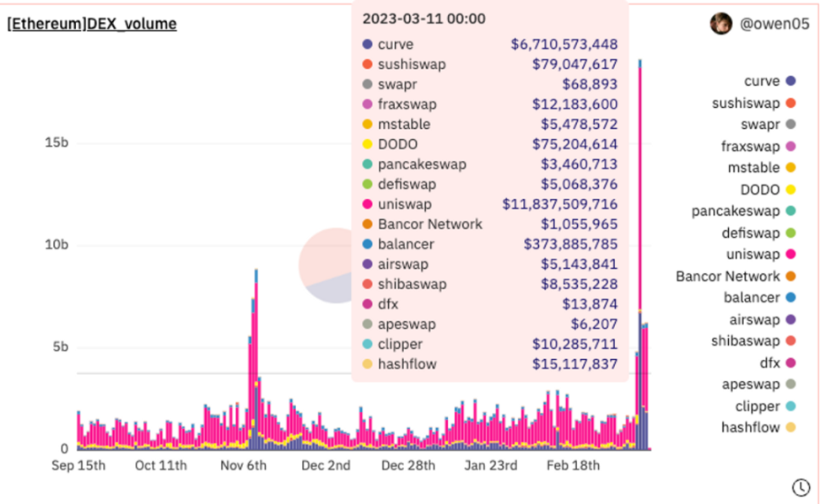
Task: Click the hashflow dot in right legend
Action: (x=790, y=427)
